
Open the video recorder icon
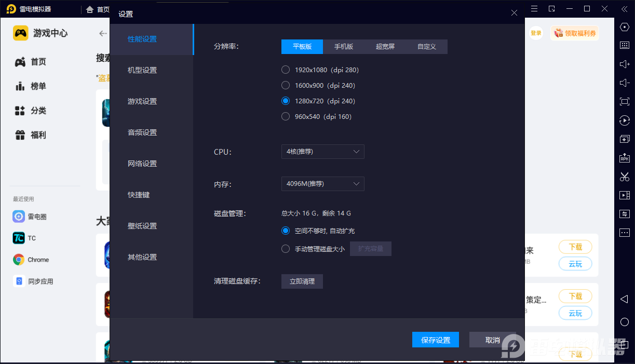click(x=625, y=195)
